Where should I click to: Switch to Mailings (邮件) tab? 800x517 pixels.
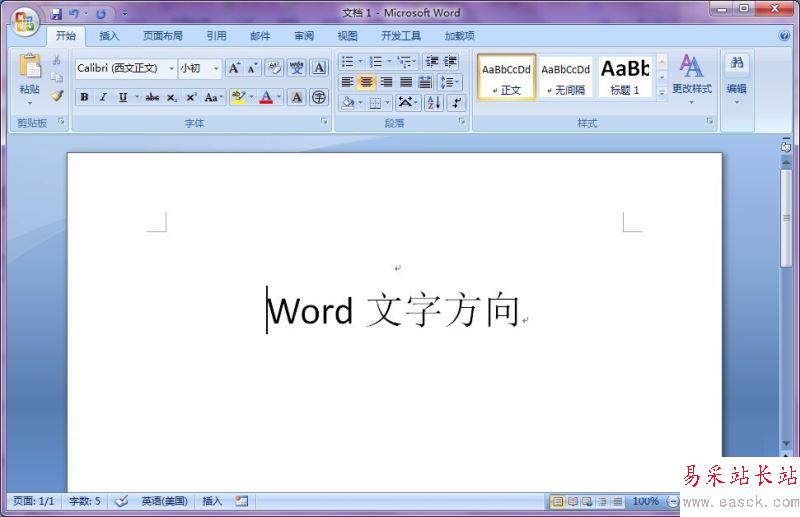(x=260, y=36)
